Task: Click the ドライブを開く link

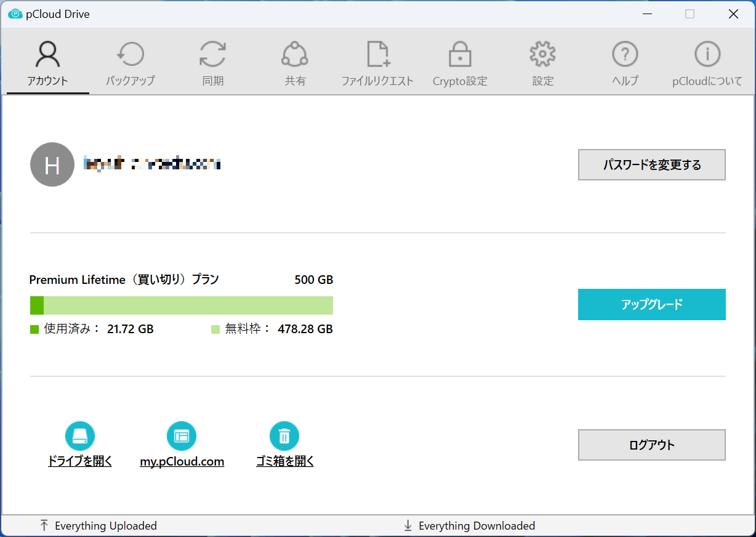Action: tap(80, 461)
